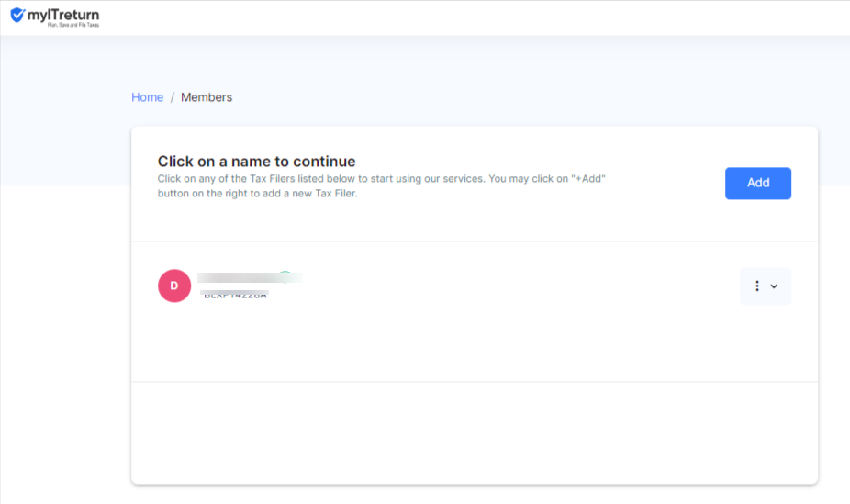Click the empty section below the filer list
The image size is (850, 504).
pyautogui.click(x=474, y=431)
